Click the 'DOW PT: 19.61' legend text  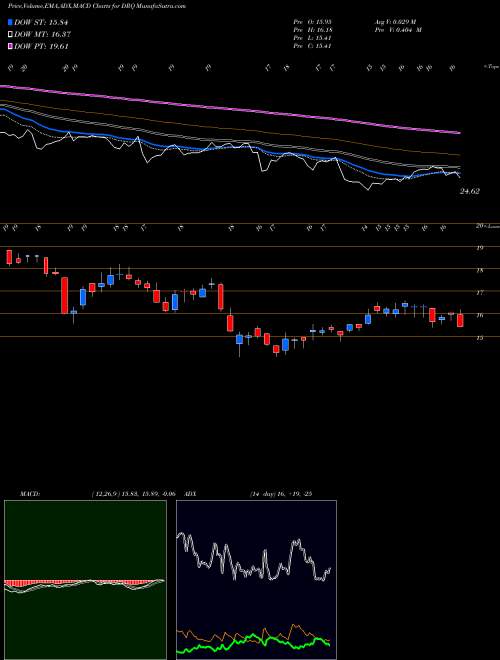coord(41,46)
